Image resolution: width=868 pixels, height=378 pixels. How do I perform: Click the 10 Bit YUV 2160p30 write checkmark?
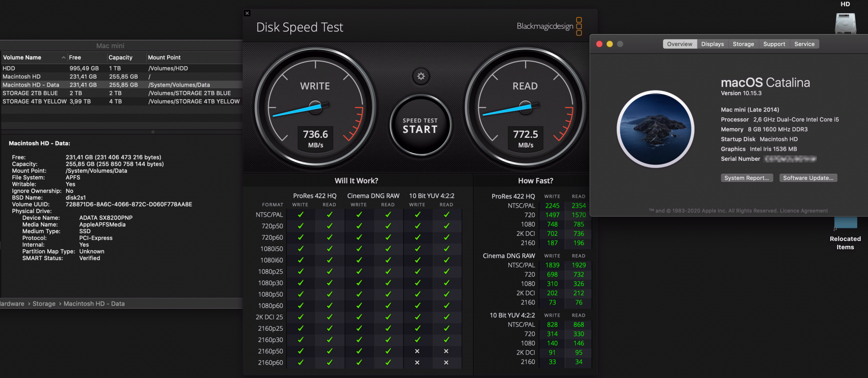point(417,340)
